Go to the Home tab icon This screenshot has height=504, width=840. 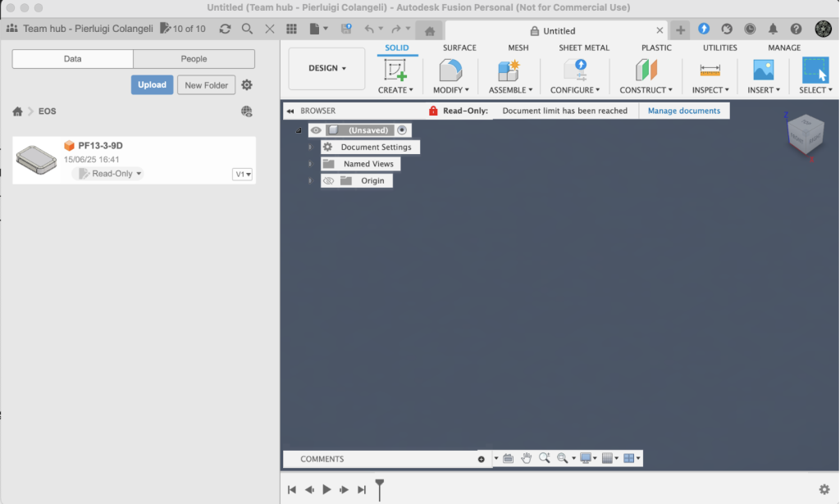(430, 31)
